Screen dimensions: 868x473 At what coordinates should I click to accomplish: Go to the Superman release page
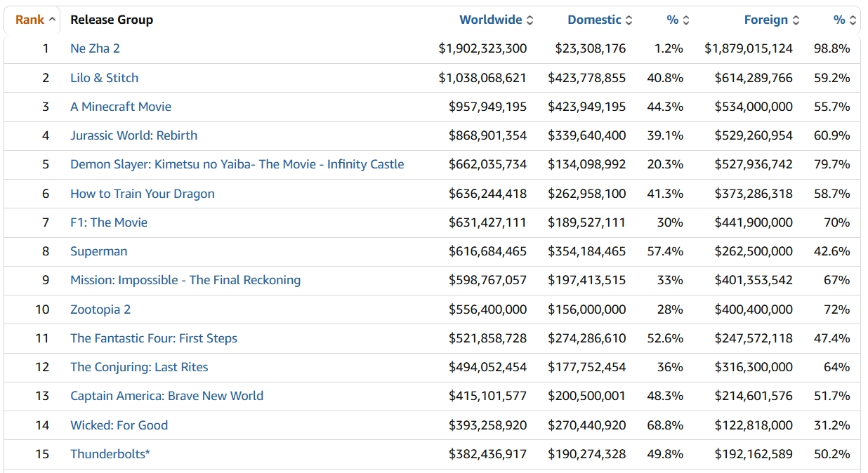[x=98, y=251]
